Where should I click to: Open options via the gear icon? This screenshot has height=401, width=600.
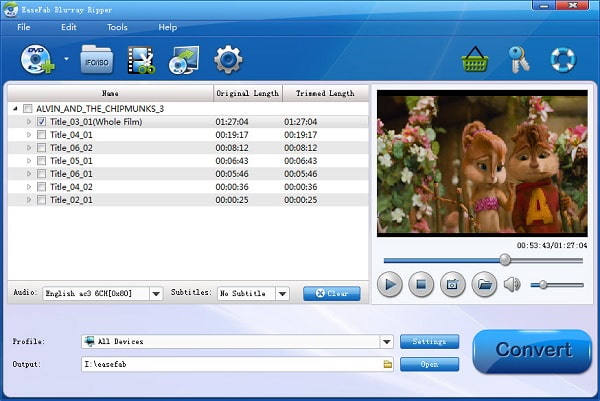click(228, 60)
